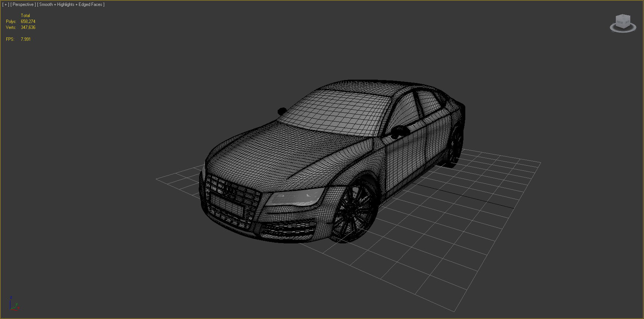Open the Perspective viewport view menu

[23, 4]
